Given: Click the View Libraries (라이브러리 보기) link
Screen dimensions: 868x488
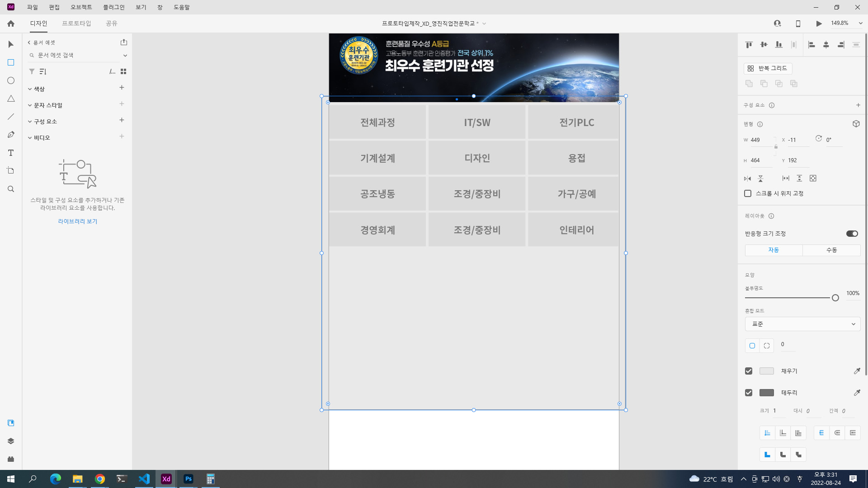Looking at the screenshot, I should 77,221.
